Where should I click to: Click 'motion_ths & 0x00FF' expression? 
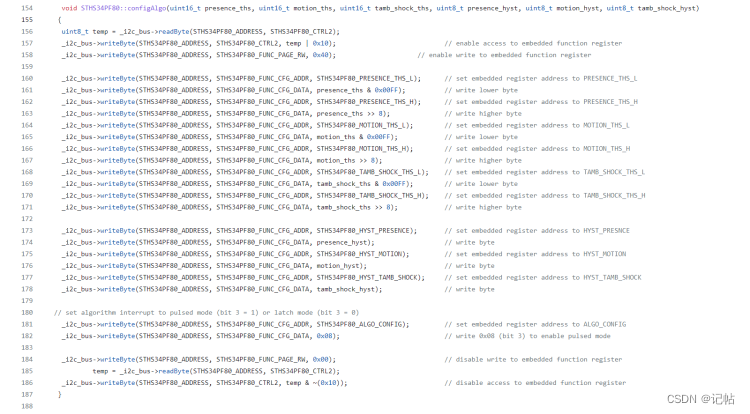353,137
